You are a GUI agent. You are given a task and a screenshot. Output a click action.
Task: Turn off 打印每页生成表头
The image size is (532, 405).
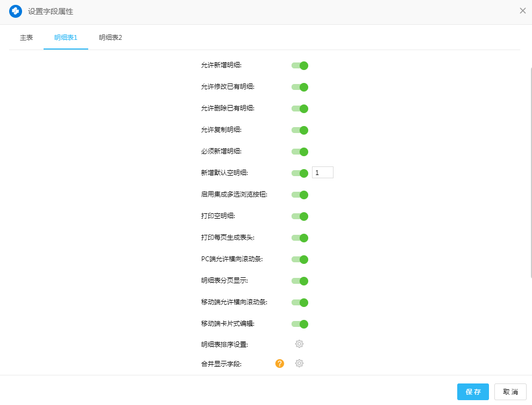[300, 238]
